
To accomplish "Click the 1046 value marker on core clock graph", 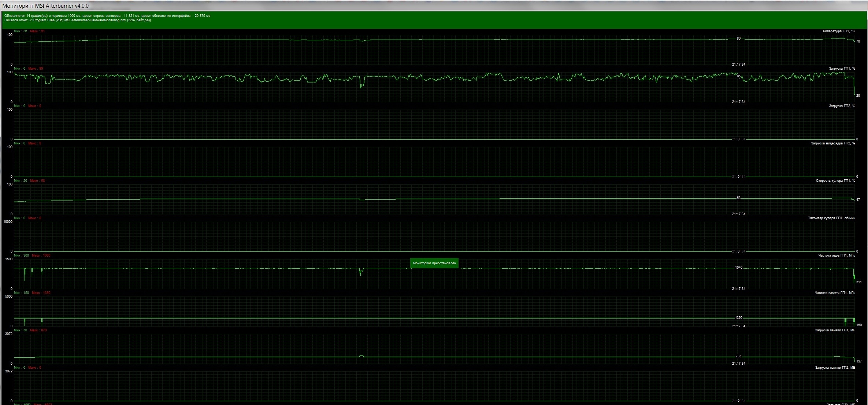I will (x=738, y=268).
